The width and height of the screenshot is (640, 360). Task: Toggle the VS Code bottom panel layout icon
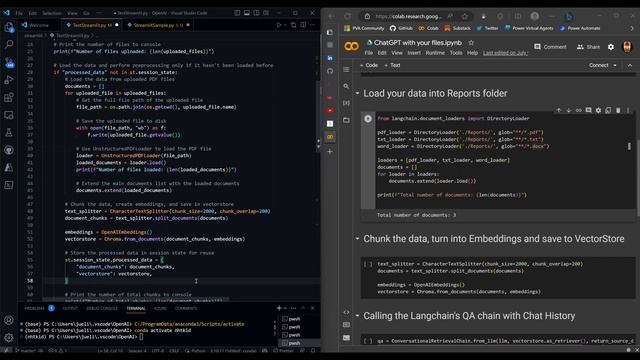(x=247, y=13)
